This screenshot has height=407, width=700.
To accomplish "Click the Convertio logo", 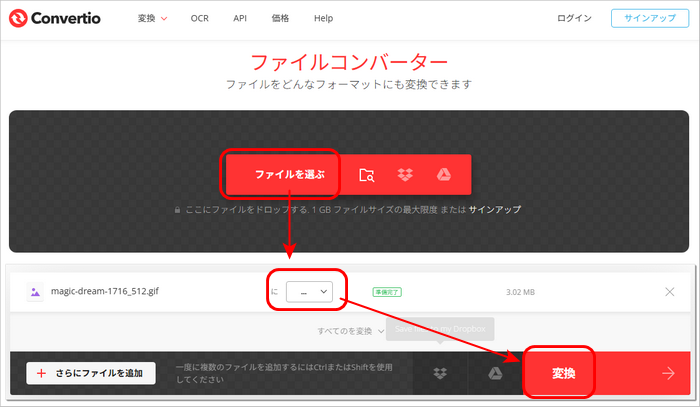I will point(54,18).
